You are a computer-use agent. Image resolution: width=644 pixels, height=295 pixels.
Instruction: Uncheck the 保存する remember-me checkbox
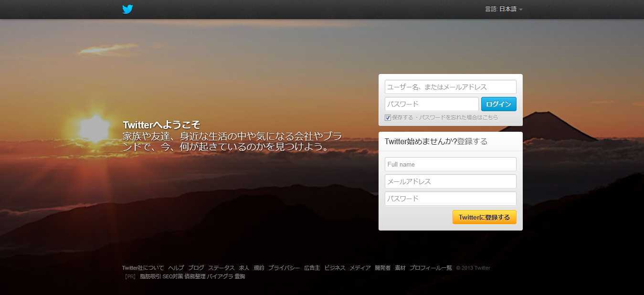click(x=388, y=117)
